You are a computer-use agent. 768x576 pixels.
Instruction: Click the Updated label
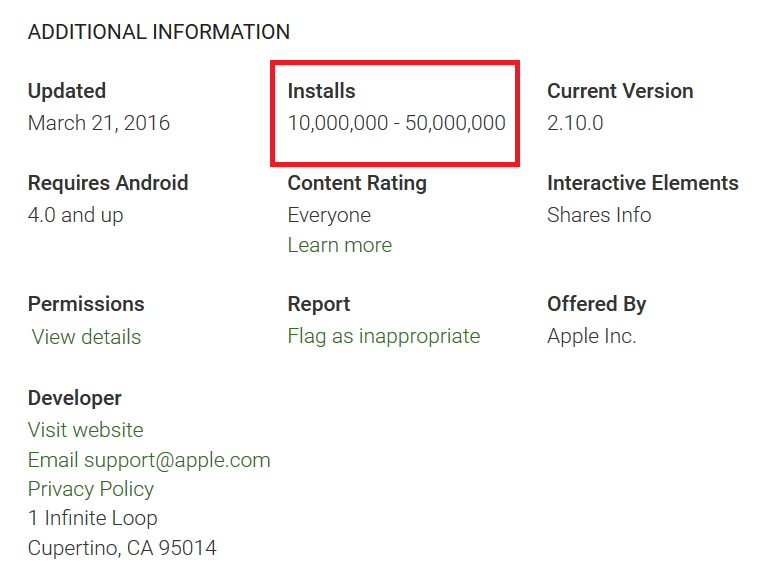67,91
